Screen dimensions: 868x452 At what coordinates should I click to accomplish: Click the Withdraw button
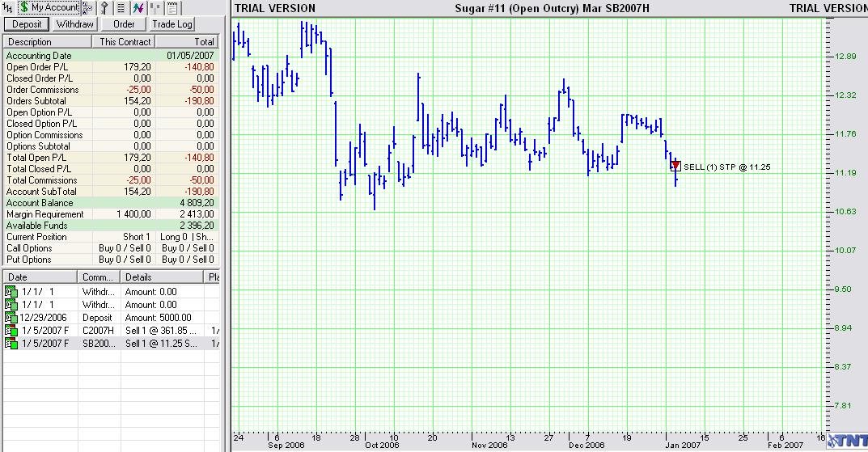click(x=74, y=24)
